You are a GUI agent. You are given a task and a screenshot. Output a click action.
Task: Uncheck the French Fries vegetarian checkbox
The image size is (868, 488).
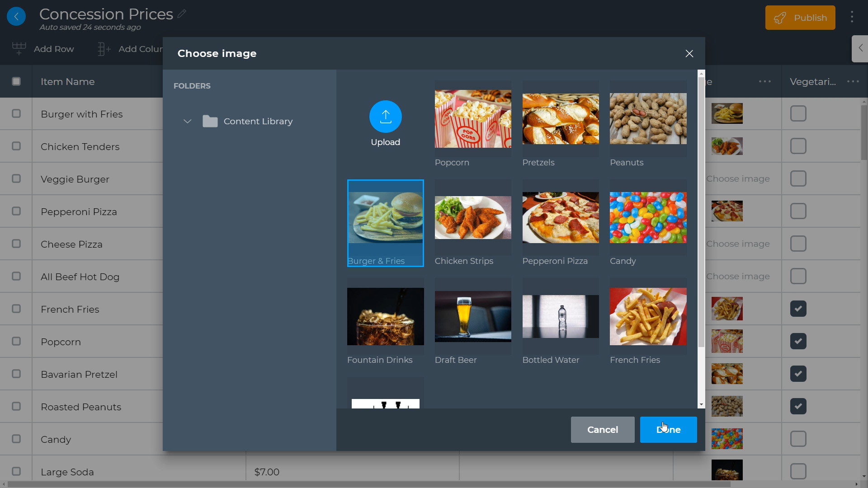[798, 309]
